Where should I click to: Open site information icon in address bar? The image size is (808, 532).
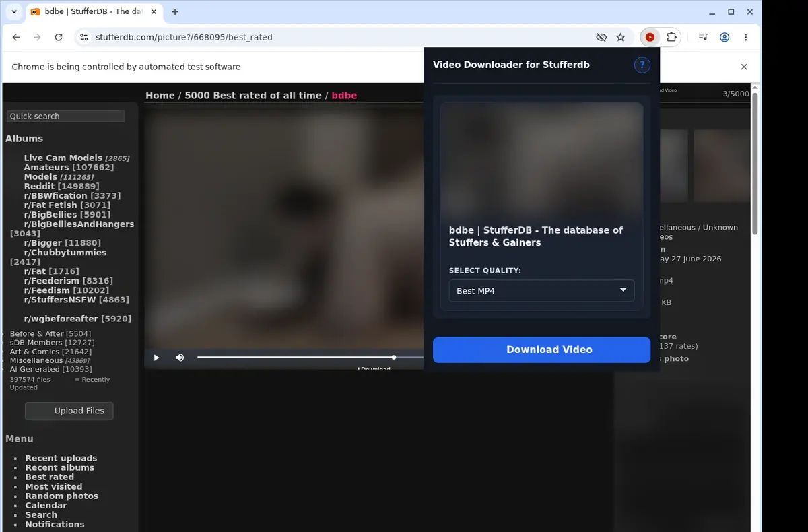click(x=83, y=38)
